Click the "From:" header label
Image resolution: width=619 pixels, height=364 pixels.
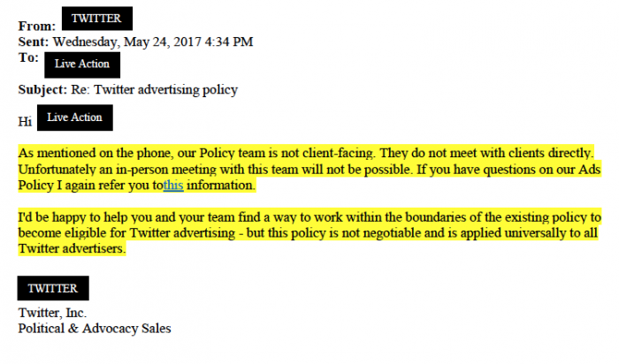(36, 27)
